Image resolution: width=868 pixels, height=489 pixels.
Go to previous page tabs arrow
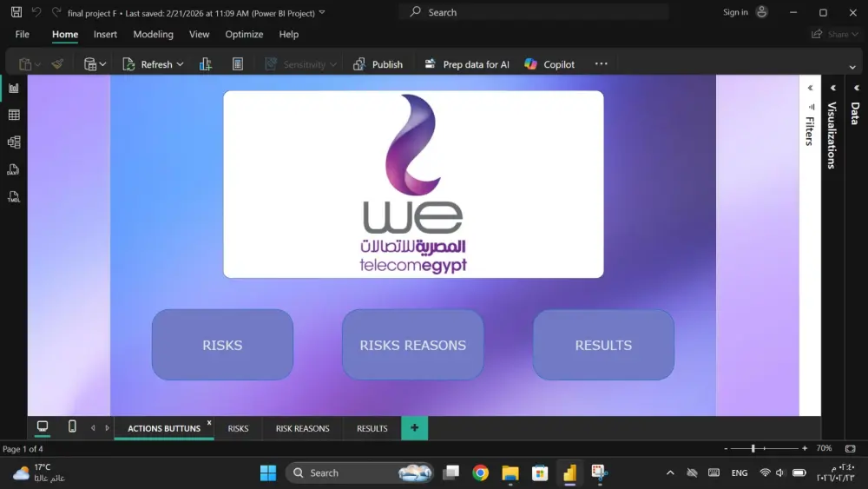point(93,428)
